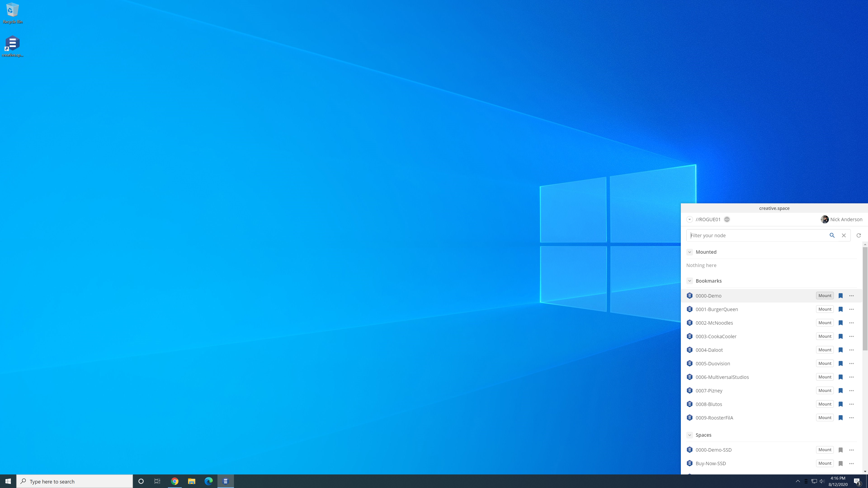Collapse the Bookmarks section
Image resolution: width=868 pixels, height=488 pixels.
[x=689, y=281]
